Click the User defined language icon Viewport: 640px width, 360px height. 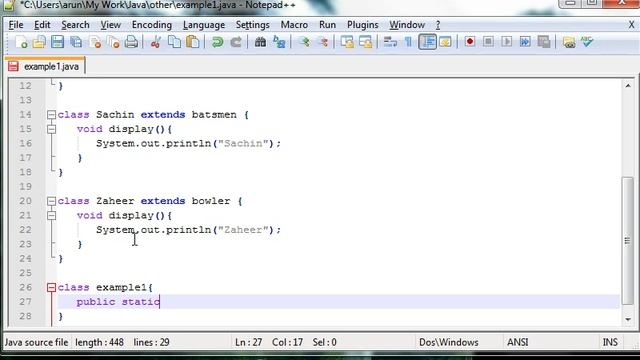[x=445, y=42]
